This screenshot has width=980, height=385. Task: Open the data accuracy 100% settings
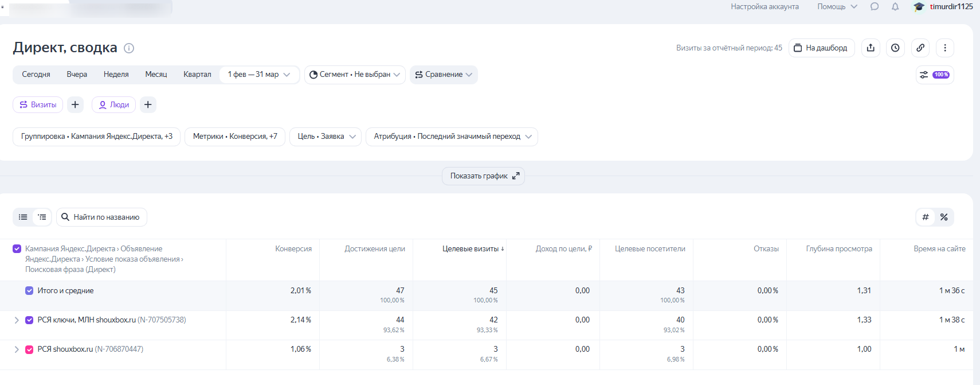click(934, 75)
